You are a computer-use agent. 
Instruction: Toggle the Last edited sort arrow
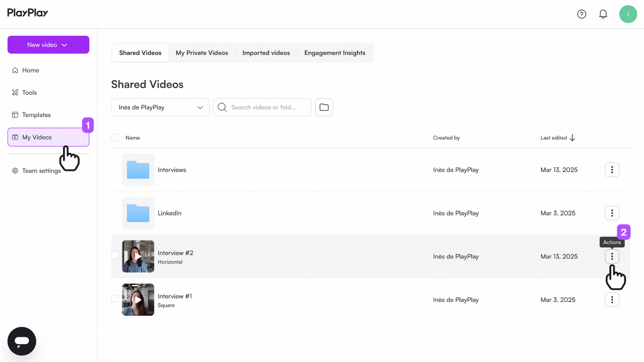[572, 138]
